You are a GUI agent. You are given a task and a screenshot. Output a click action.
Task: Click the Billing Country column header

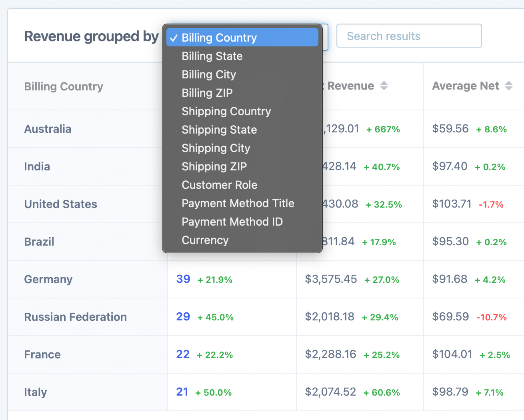coord(64,86)
